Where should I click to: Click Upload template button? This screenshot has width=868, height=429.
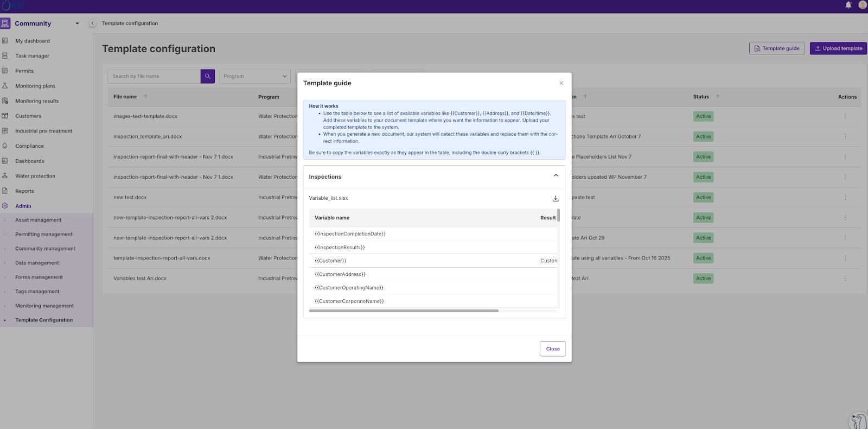[x=838, y=48]
